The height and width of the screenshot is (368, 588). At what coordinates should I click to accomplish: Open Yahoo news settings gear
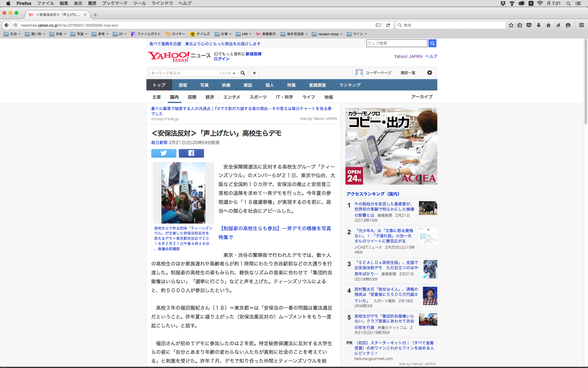click(429, 73)
